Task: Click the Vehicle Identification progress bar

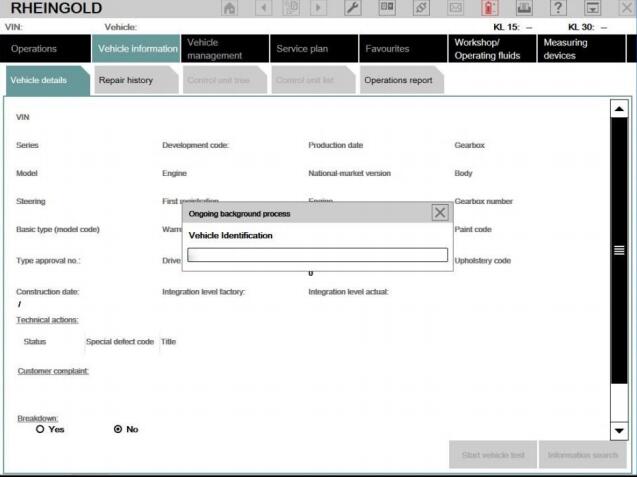Action: point(318,255)
